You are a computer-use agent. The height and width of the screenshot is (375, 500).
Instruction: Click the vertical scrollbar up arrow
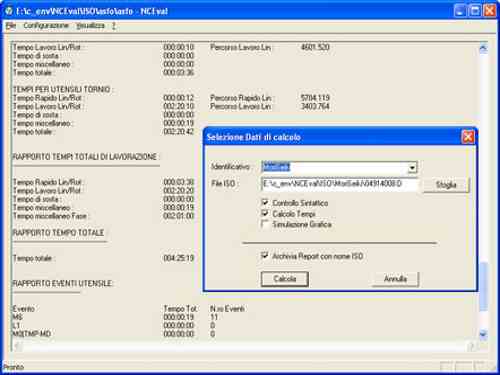(483, 48)
